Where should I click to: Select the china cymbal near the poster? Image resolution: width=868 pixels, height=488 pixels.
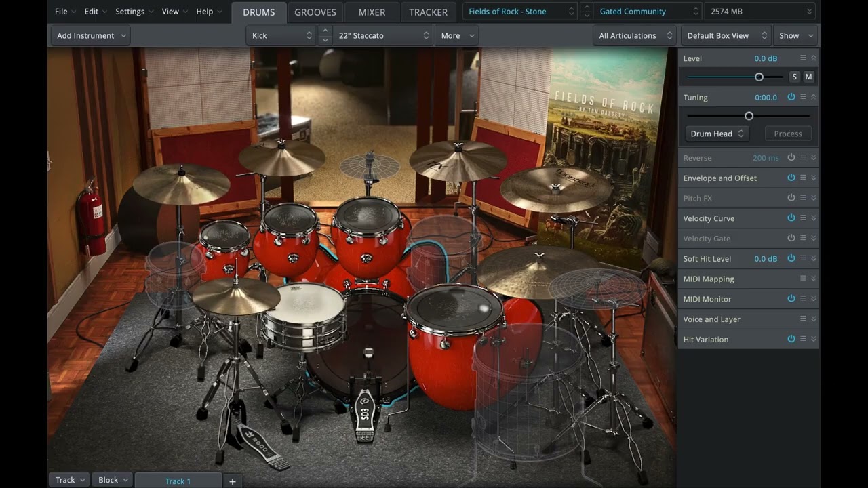pos(556,188)
